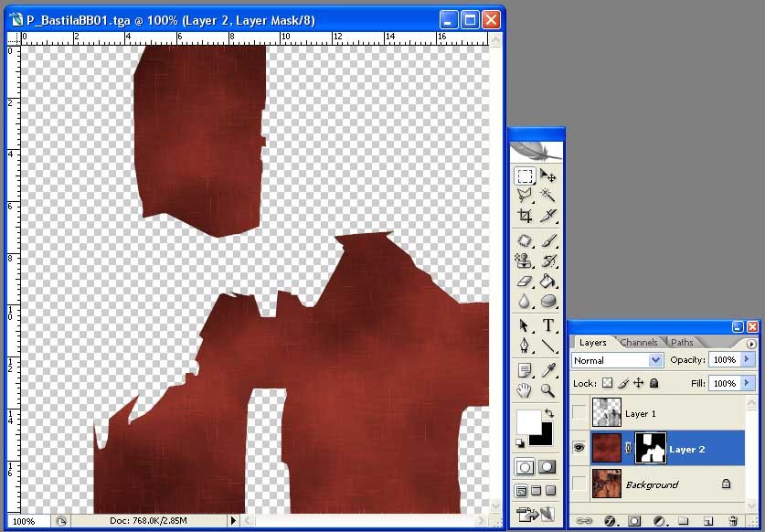The image size is (765, 532).
Task: Open the Layers panel options menu
Action: point(751,344)
